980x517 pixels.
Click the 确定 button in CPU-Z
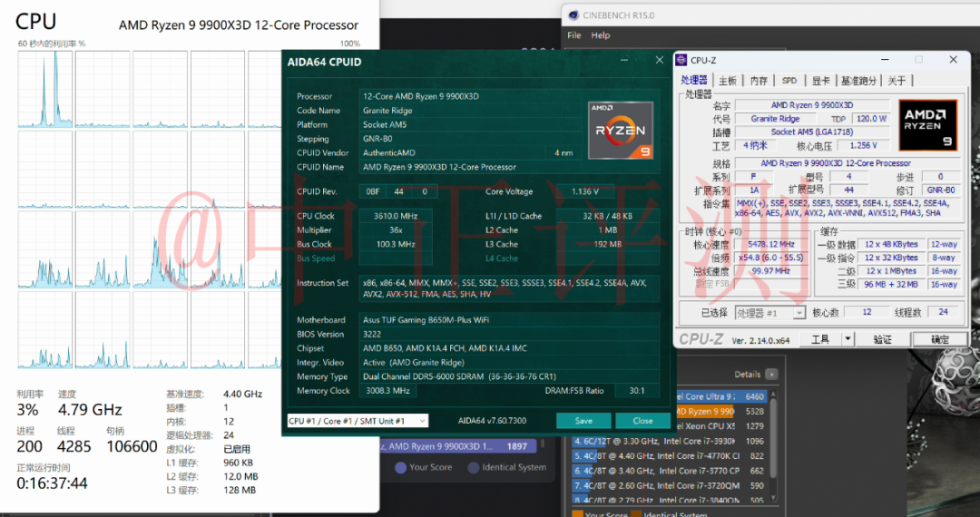point(939,339)
